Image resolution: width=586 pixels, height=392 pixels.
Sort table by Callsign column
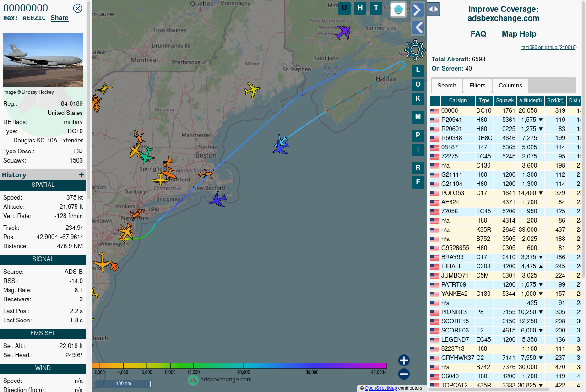pyautogui.click(x=458, y=101)
